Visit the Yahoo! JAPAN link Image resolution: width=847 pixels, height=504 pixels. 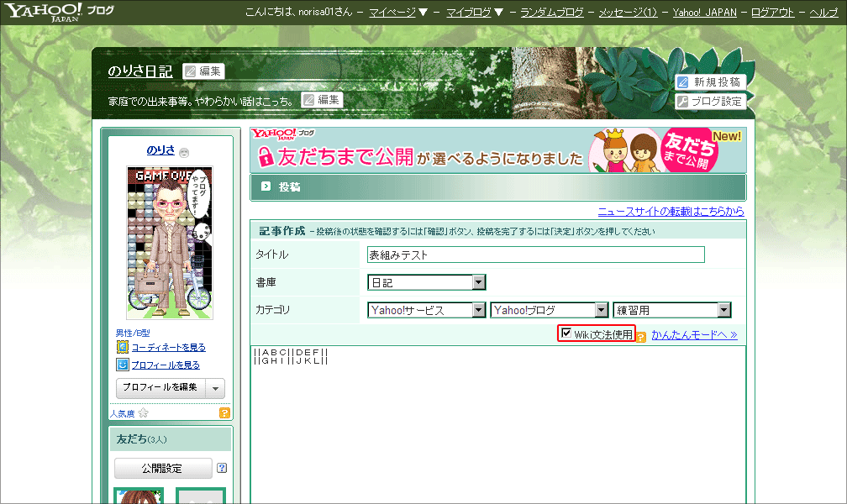[x=704, y=12]
